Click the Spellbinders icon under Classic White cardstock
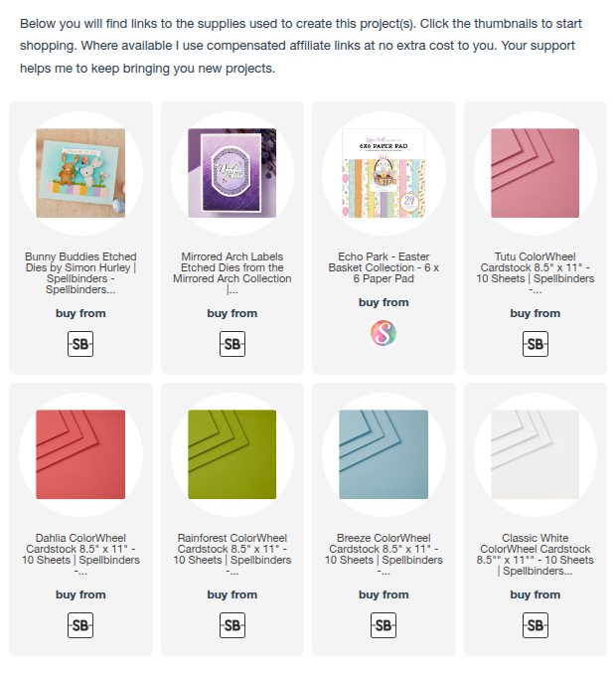The width and height of the screenshot is (616, 677). click(x=535, y=625)
